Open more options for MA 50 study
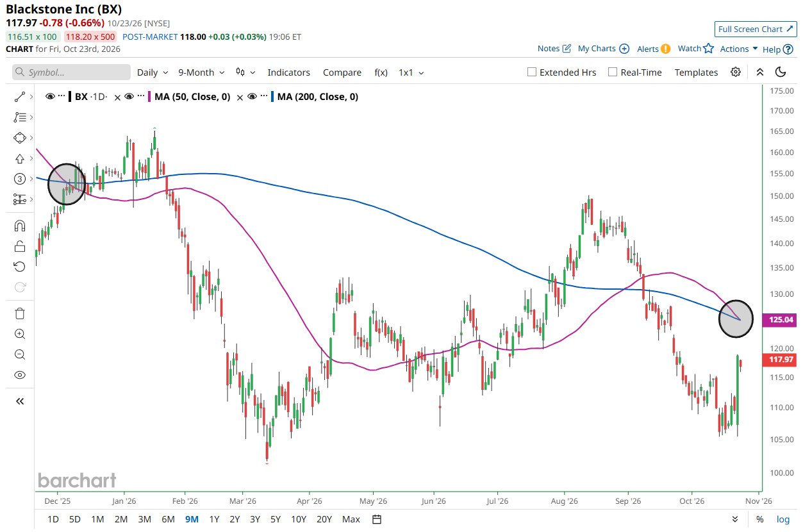Viewport: 803px width, 532px height. click(140, 96)
